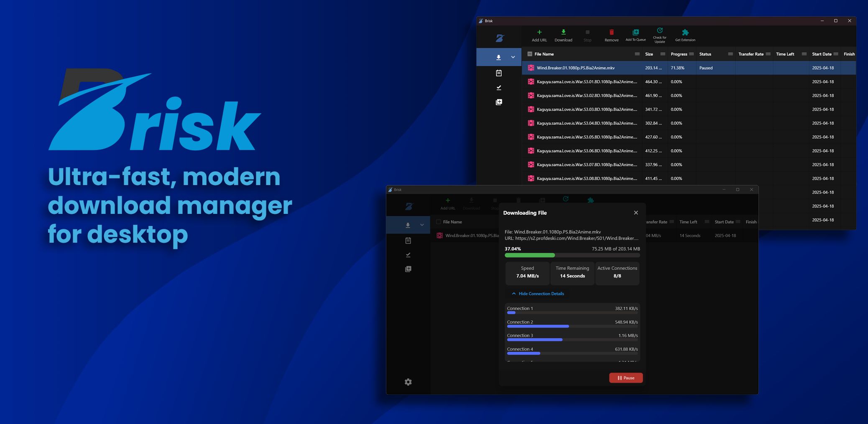Click the Add URL plus icon

pos(539,31)
